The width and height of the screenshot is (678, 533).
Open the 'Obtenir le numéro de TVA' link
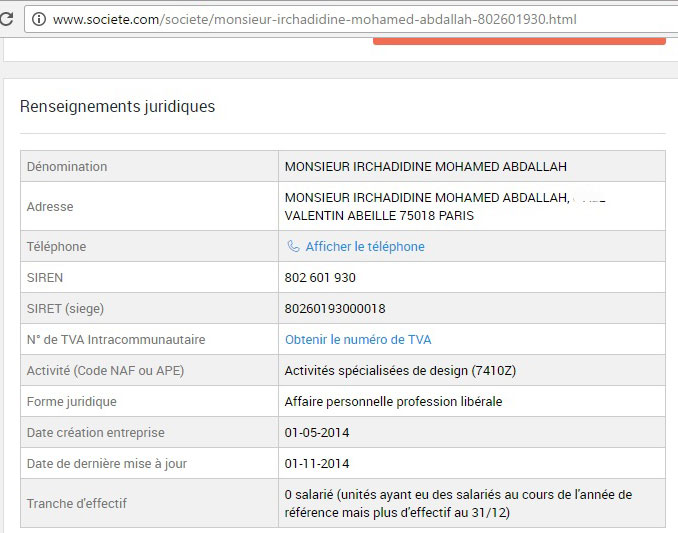click(x=358, y=340)
